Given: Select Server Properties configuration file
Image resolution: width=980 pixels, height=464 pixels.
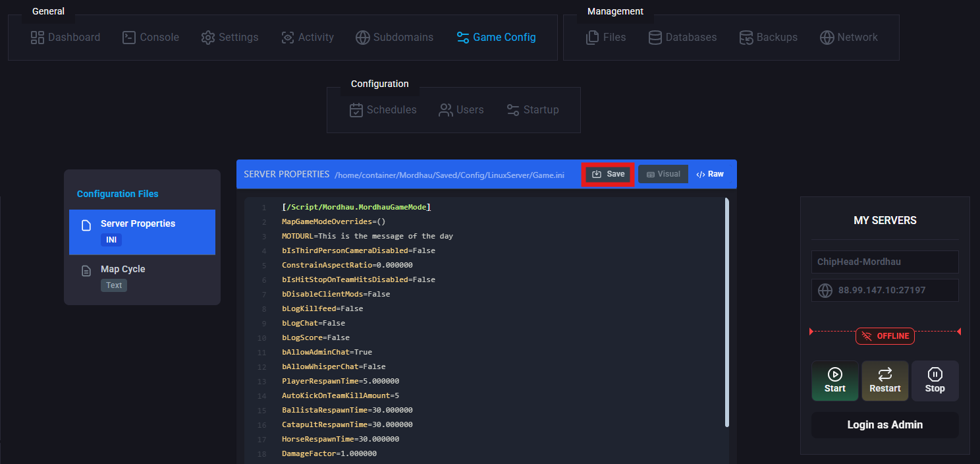Looking at the screenshot, I should 142,232.
